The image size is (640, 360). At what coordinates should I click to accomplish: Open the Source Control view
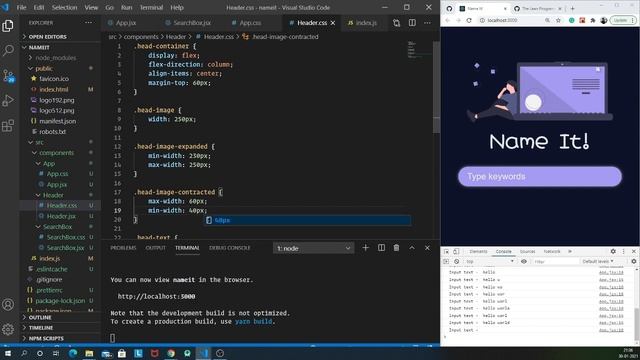coord(8,76)
